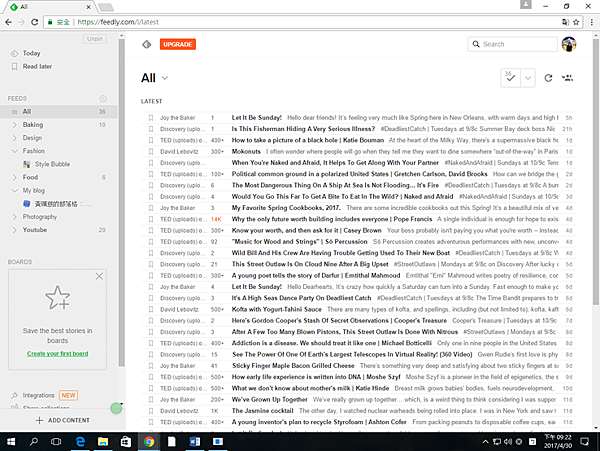The width and height of the screenshot is (600, 451).
Task: Bookmark 'Kofta with Yogurt-Tahini Sauce' article
Action: (151, 309)
